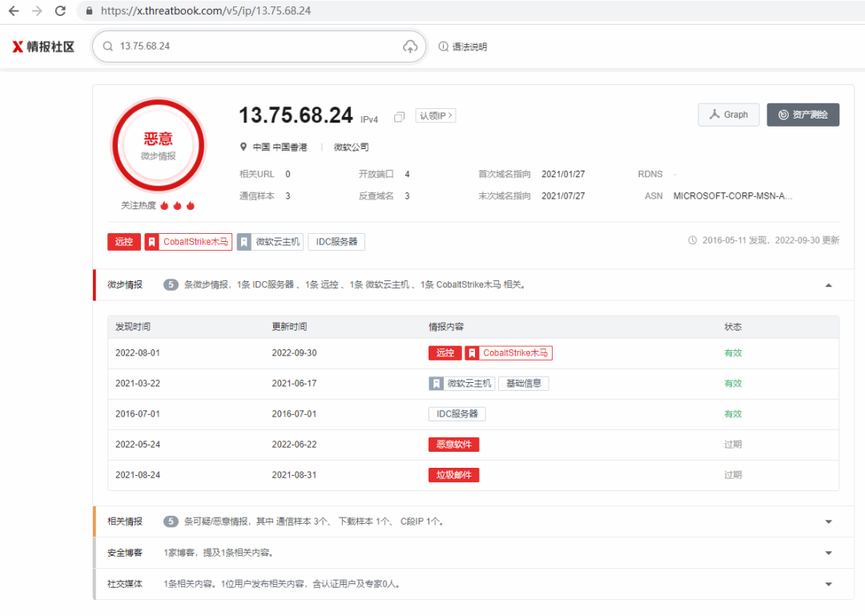865x616 pixels.
Task: Click the 安全博客 section title
Action: tap(125, 553)
